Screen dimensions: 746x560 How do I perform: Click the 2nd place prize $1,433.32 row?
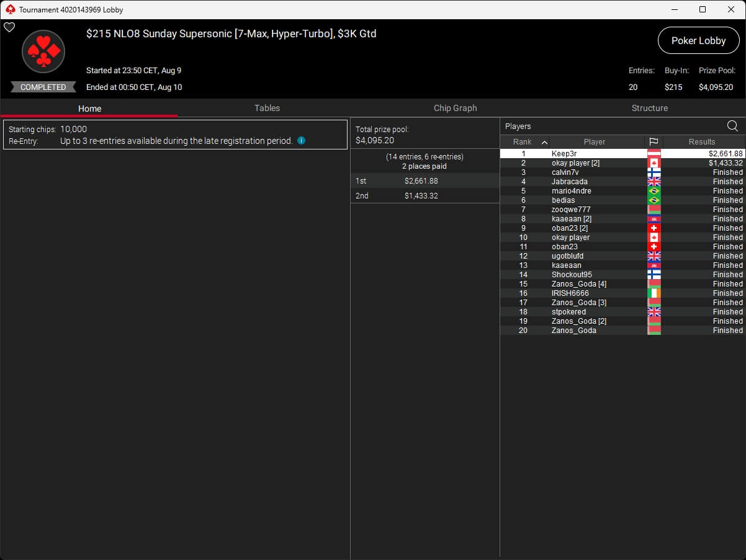coord(425,195)
